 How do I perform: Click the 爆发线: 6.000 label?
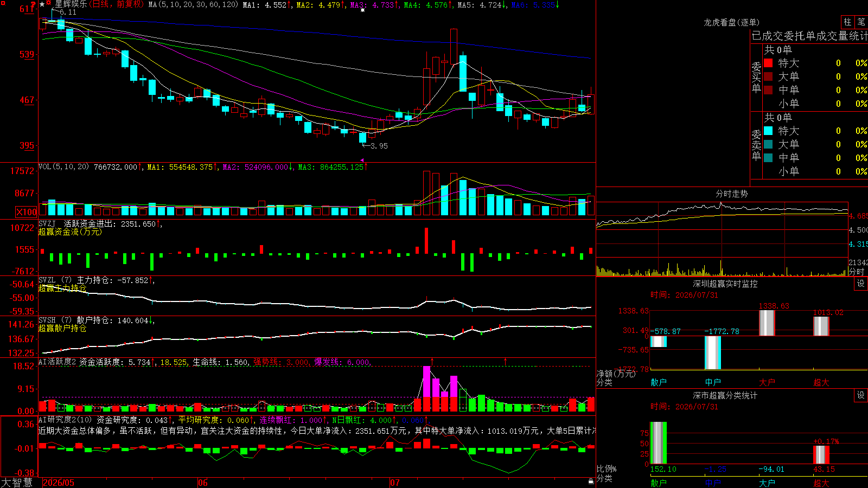coord(342,362)
